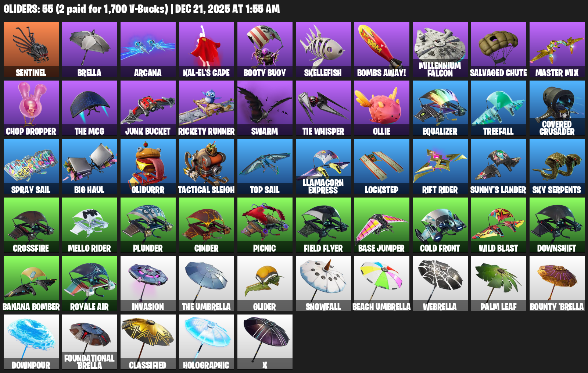Click the Covered Crusader glider
The height and width of the screenshot is (373, 588).
click(557, 108)
